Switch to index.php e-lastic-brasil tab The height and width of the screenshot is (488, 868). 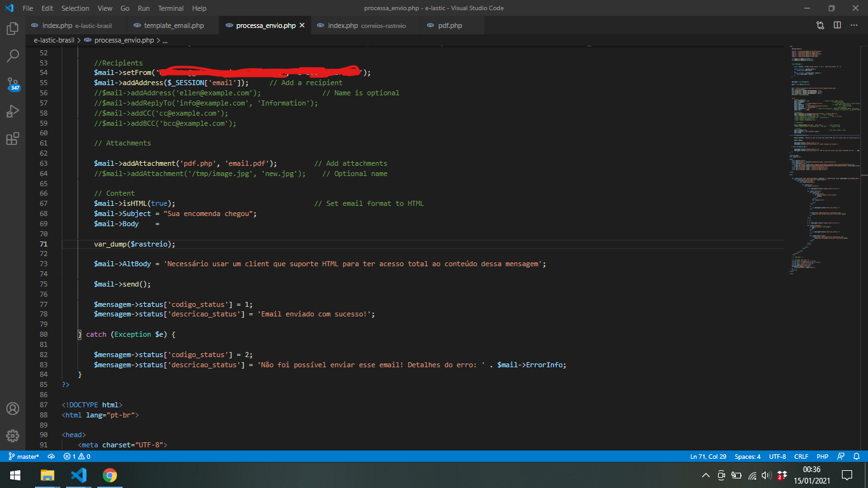[x=76, y=25]
